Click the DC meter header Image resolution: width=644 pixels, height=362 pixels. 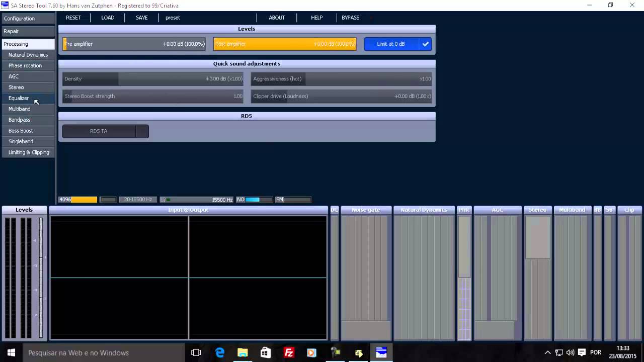tap(335, 210)
